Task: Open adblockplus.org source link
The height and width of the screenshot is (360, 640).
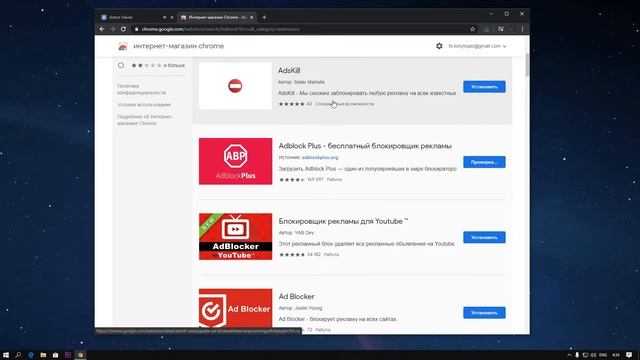Action: (x=320, y=157)
